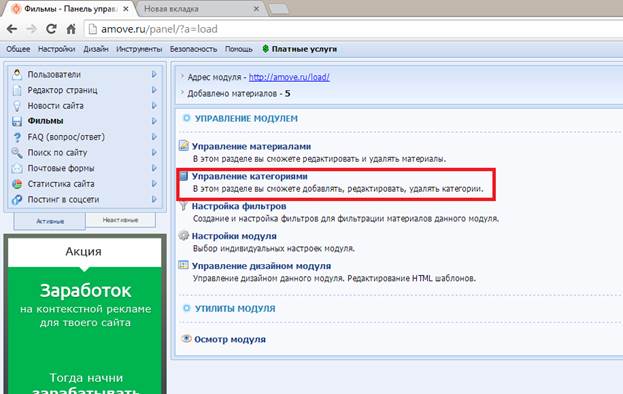Reload the page with the refresh icon

[x=51, y=29]
